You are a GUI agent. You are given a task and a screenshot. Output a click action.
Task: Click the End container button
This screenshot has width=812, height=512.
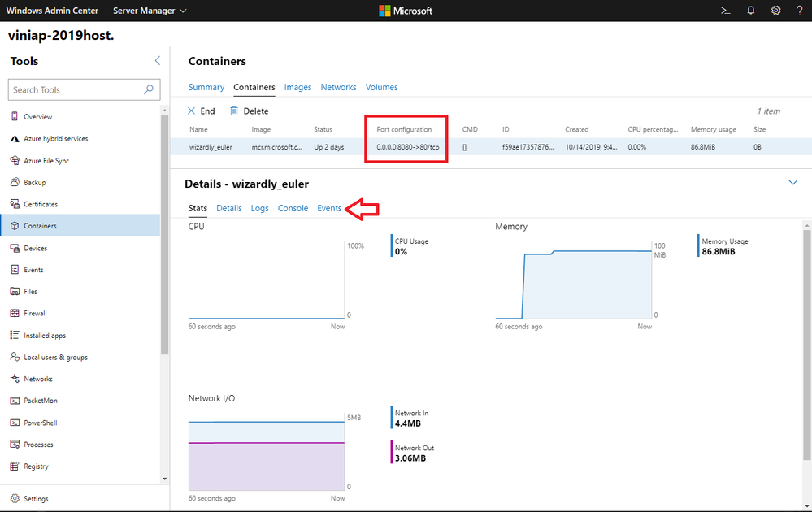pos(201,111)
